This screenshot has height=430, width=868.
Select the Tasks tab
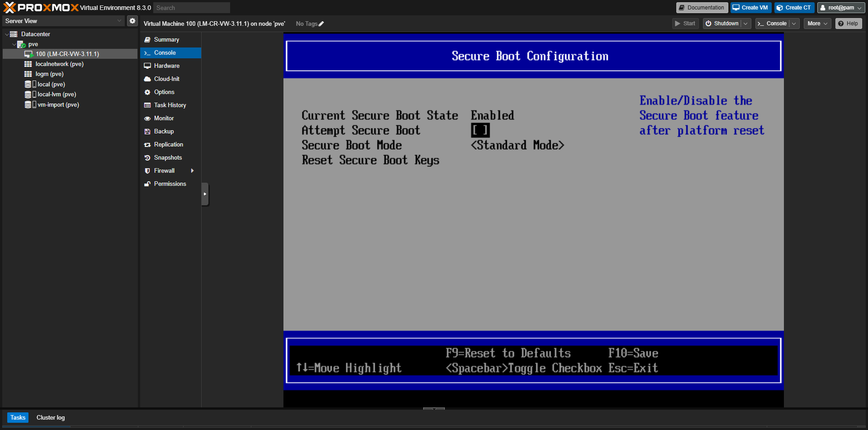[x=18, y=417]
